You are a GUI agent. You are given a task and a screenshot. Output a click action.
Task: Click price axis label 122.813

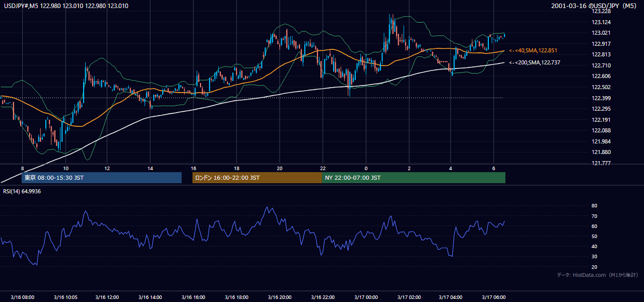click(x=602, y=55)
